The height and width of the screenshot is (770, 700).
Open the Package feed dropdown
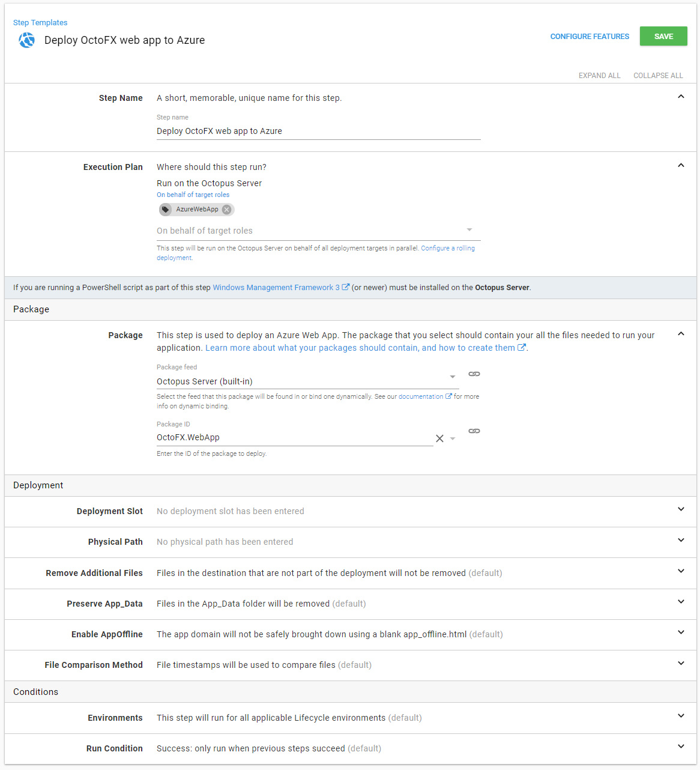click(x=453, y=377)
